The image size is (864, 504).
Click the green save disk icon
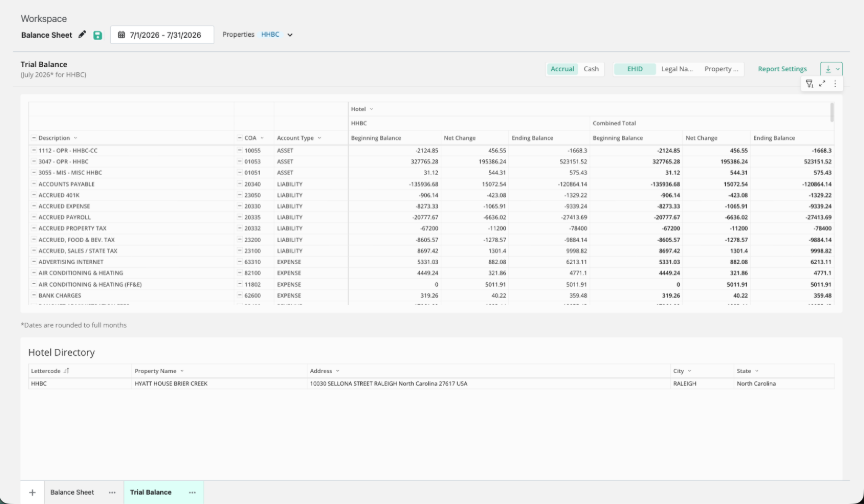pyautogui.click(x=98, y=35)
